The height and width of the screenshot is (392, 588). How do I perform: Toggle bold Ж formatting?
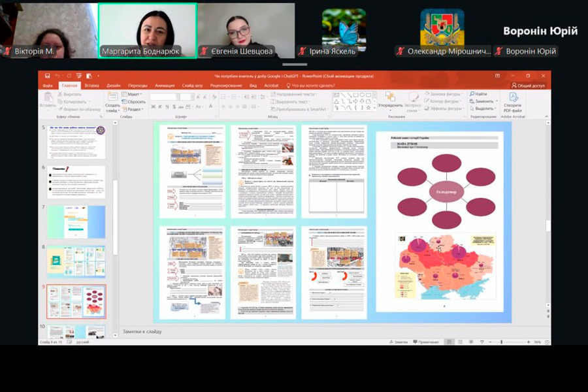click(x=153, y=107)
